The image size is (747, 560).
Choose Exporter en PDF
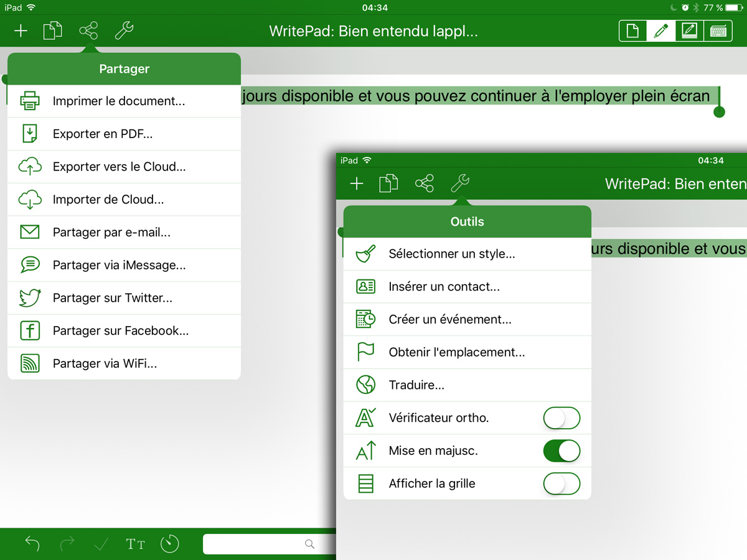pyautogui.click(x=124, y=134)
